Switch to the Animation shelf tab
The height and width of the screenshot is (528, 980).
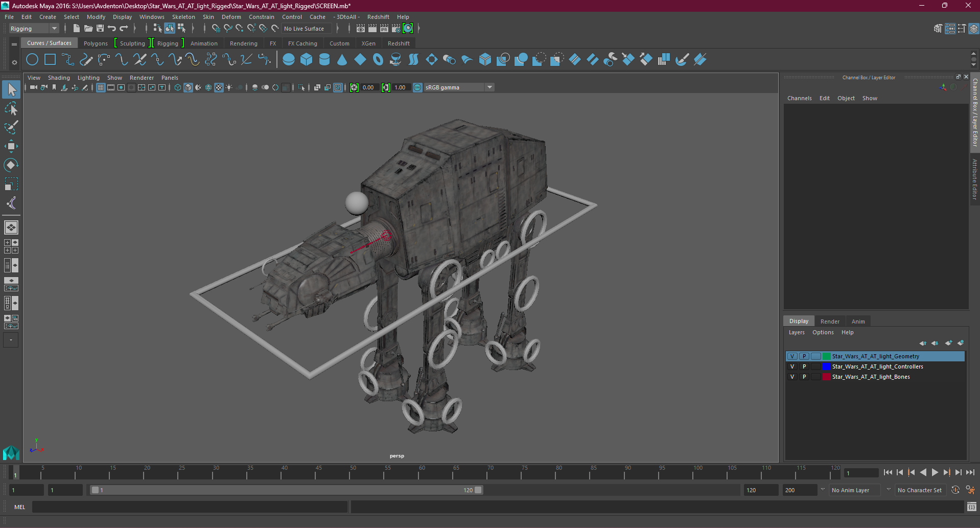204,43
